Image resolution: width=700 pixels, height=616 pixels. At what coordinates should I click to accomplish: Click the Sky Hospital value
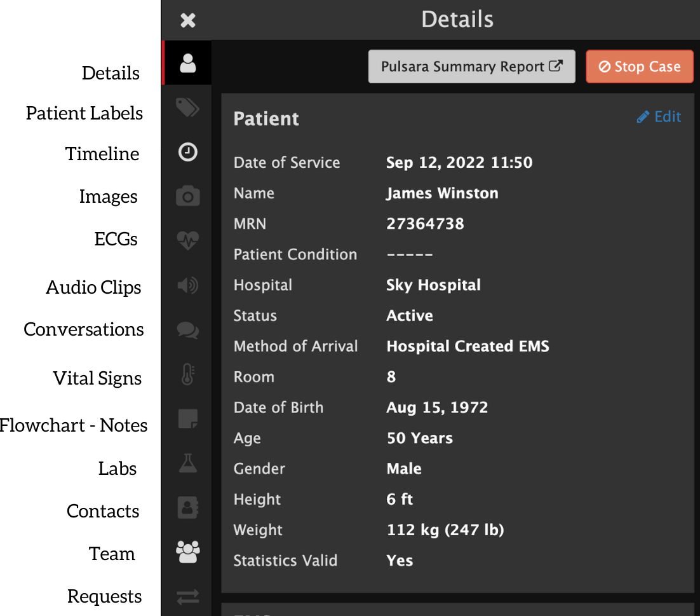coord(433,285)
